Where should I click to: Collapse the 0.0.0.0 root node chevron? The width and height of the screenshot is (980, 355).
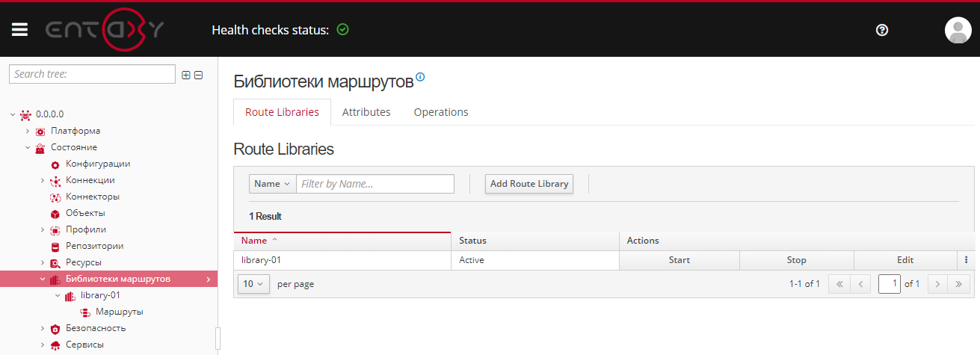point(13,114)
